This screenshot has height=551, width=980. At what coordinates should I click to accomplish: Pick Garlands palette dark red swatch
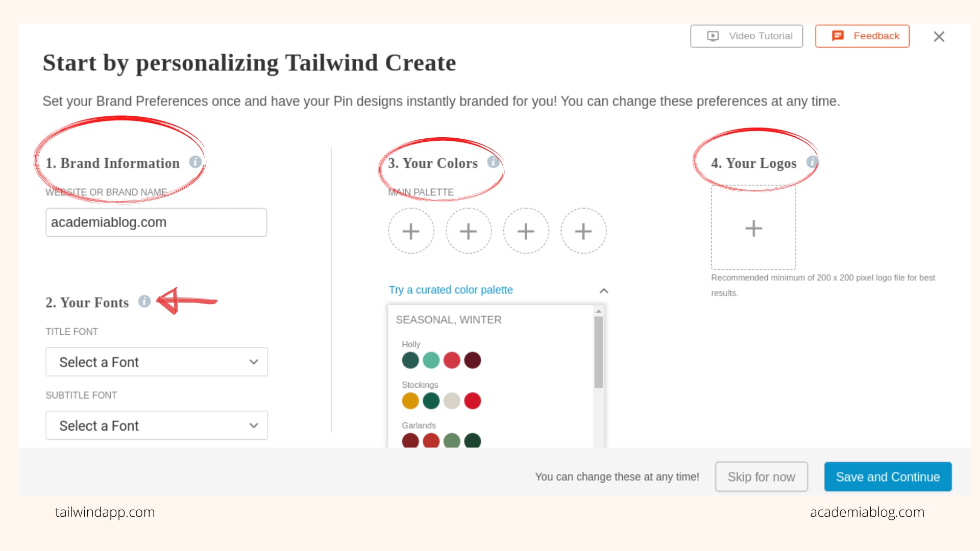[410, 440]
